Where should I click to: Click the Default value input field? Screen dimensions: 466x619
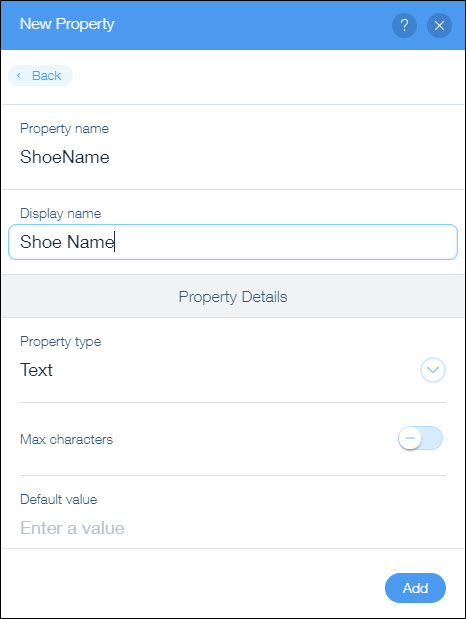(x=233, y=528)
